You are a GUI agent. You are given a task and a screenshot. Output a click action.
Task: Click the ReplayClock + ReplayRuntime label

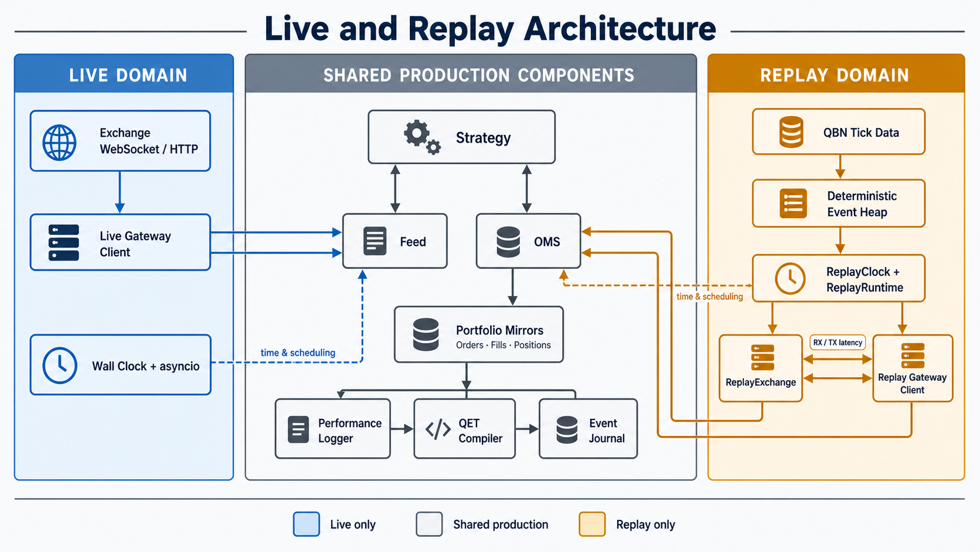tap(865, 280)
